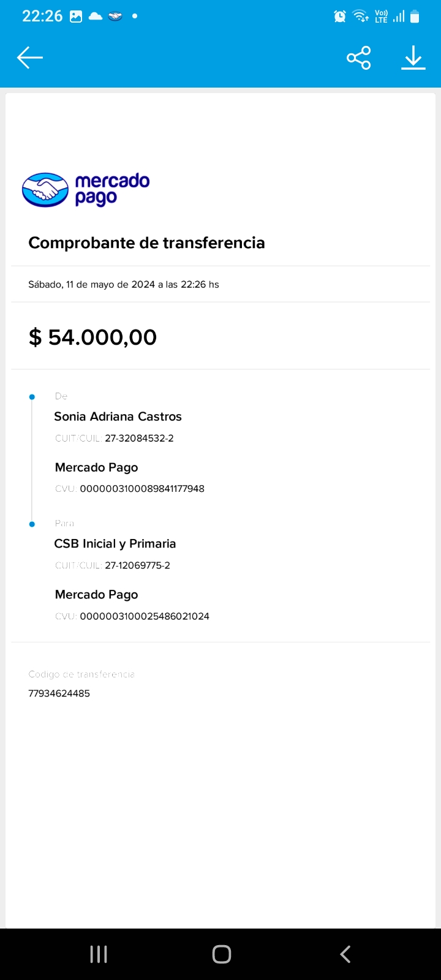Tap the Comprobante de transferencia heading
The width and height of the screenshot is (441, 980).
point(146,243)
